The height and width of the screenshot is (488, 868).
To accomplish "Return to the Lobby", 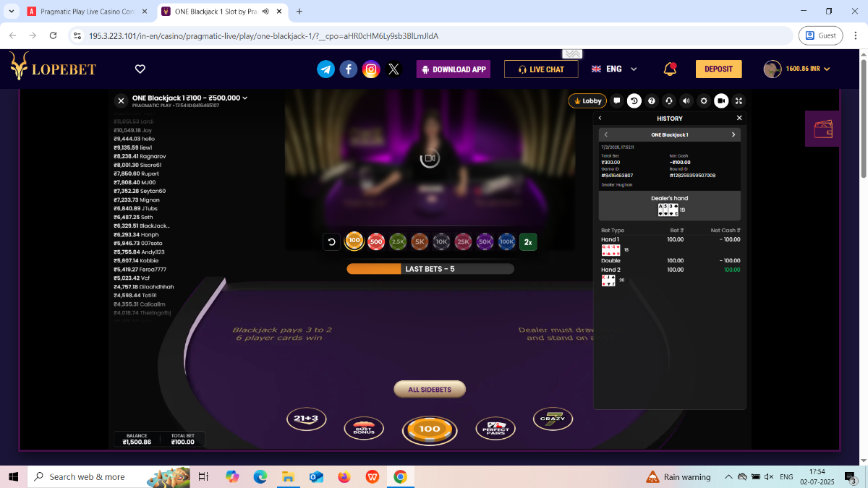I will (x=587, y=101).
